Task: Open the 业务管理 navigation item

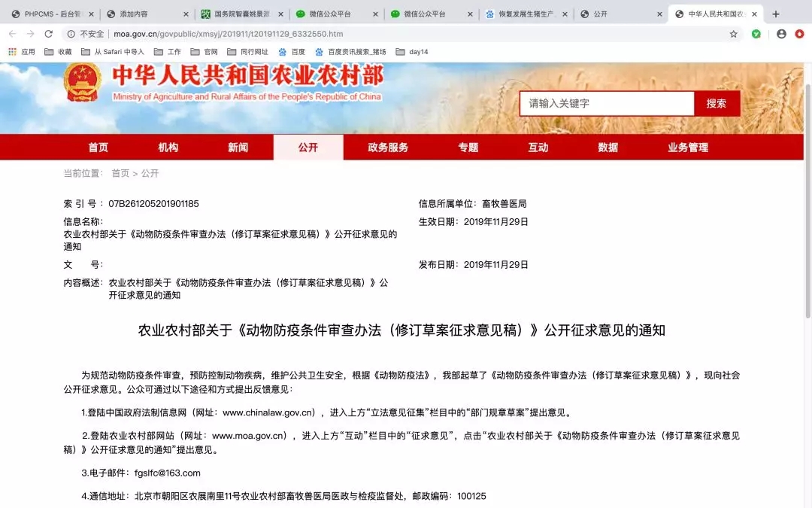Action: tap(688, 148)
